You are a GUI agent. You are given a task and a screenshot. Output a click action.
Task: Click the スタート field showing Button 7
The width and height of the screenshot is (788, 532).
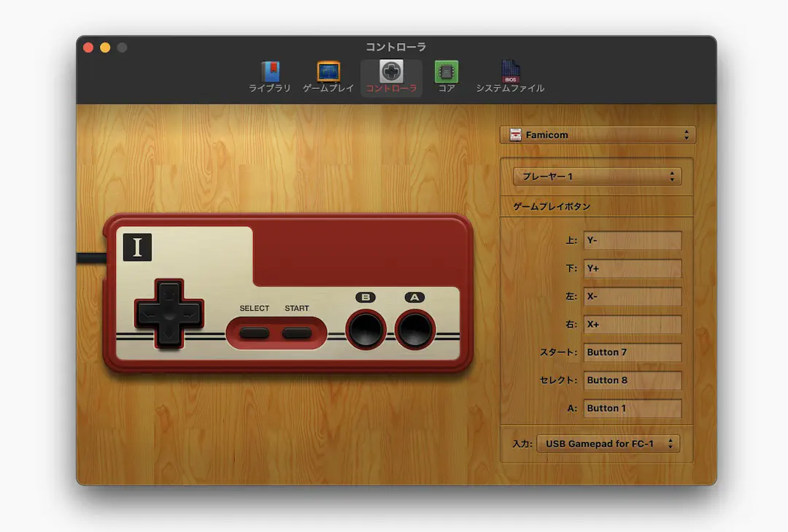632,352
